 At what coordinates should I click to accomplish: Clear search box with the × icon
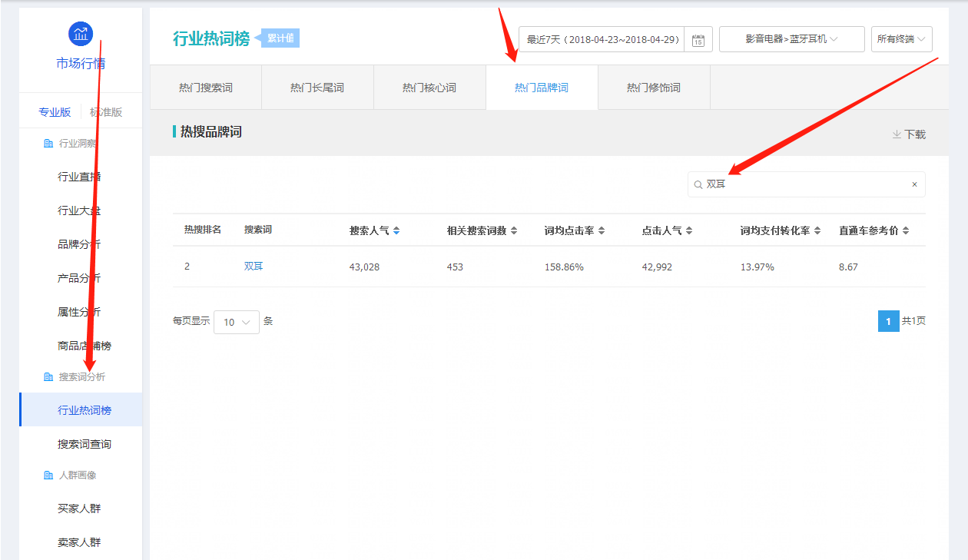point(914,184)
